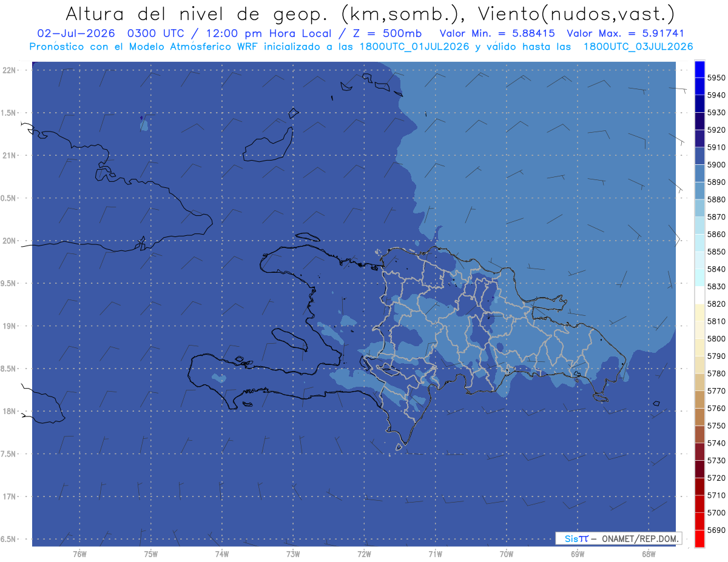Click the '20N' latitude label
The image size is (728, 562).
[10, 241]
